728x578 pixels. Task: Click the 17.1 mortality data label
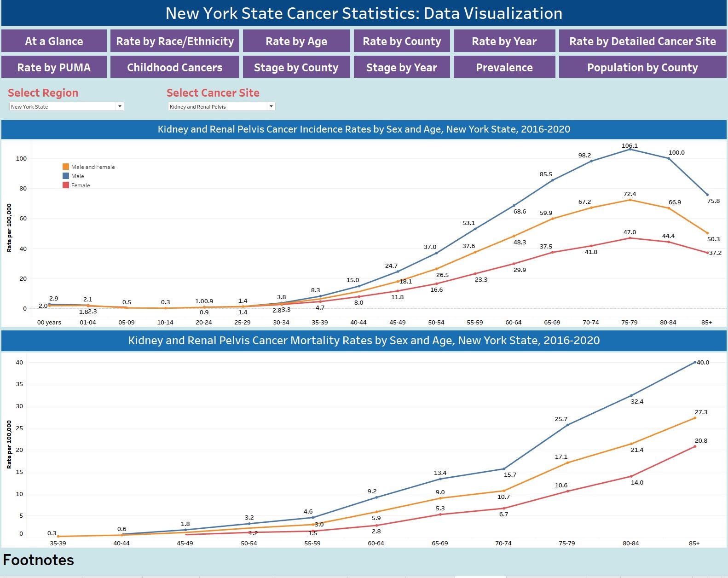[x=561, y=457]
